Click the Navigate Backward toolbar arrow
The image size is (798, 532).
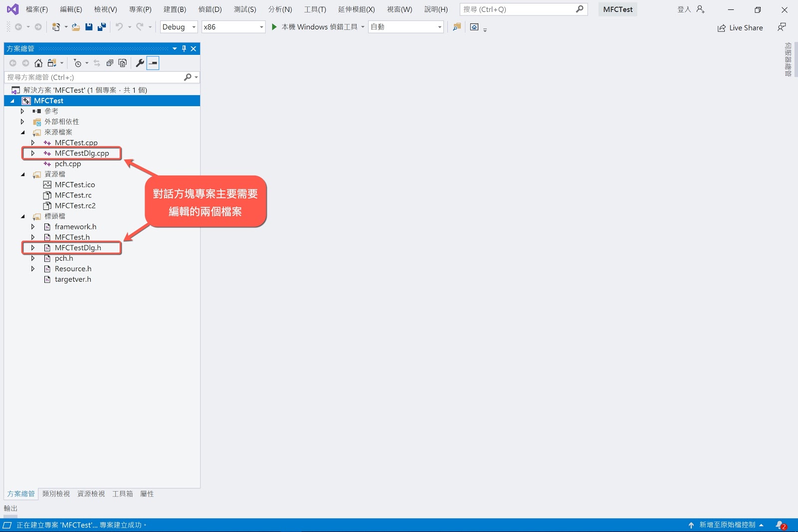click(18, 27)
